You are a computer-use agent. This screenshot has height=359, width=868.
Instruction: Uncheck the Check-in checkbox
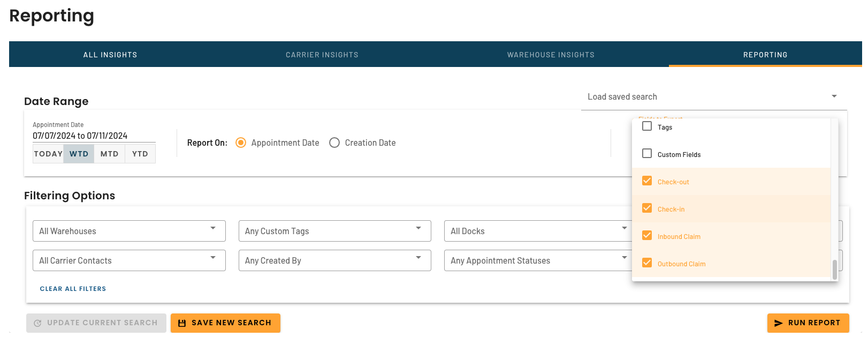[647, 208]
